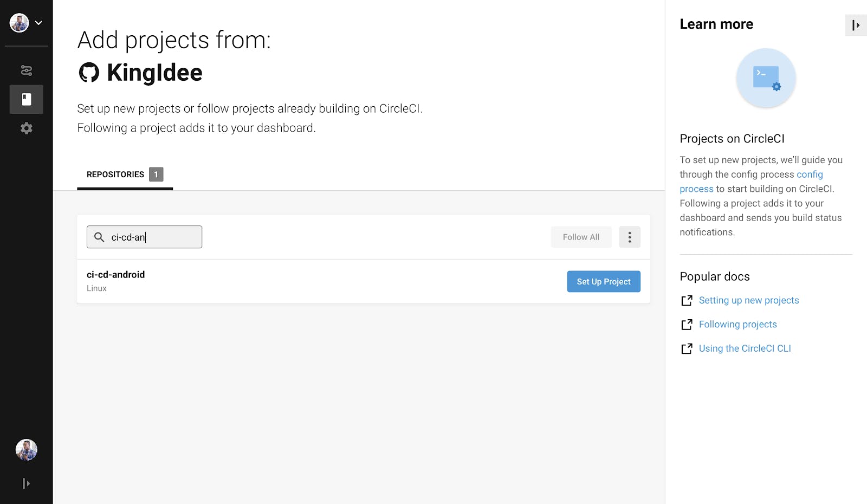Click Set Up Project for ci-cd-android
The width and height of the screenshot is (867, 504).
(x=603, y=281)
